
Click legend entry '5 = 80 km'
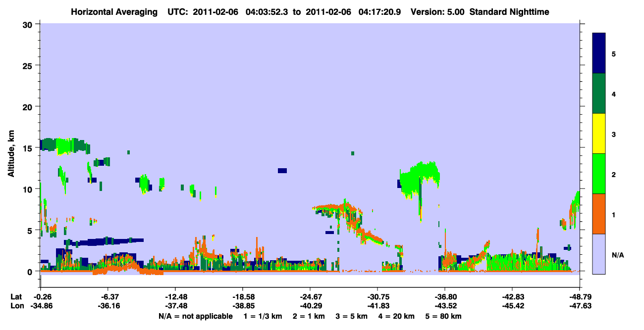pos(444,316)
